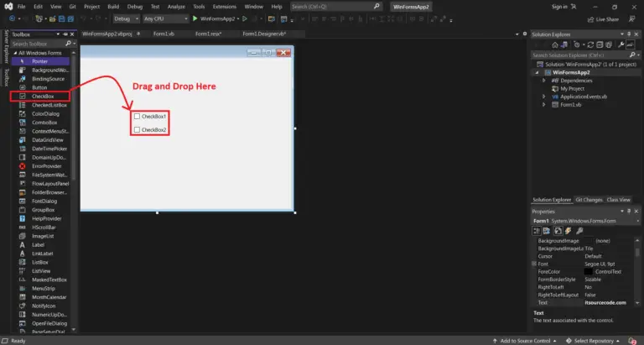Click the Categorized view icon in Properties
The image size is (644, 345).
point(537,230)
